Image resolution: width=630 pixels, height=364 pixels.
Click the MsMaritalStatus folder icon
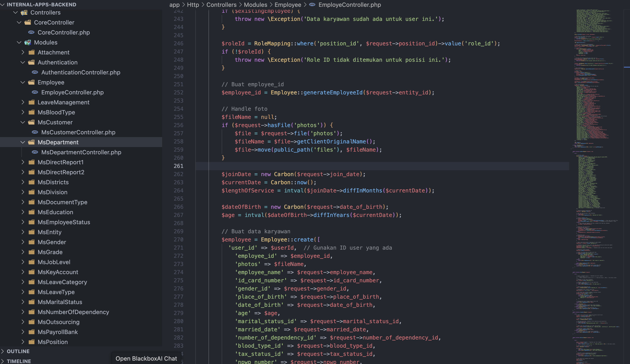pyautogui.click(x=32, y=302)
